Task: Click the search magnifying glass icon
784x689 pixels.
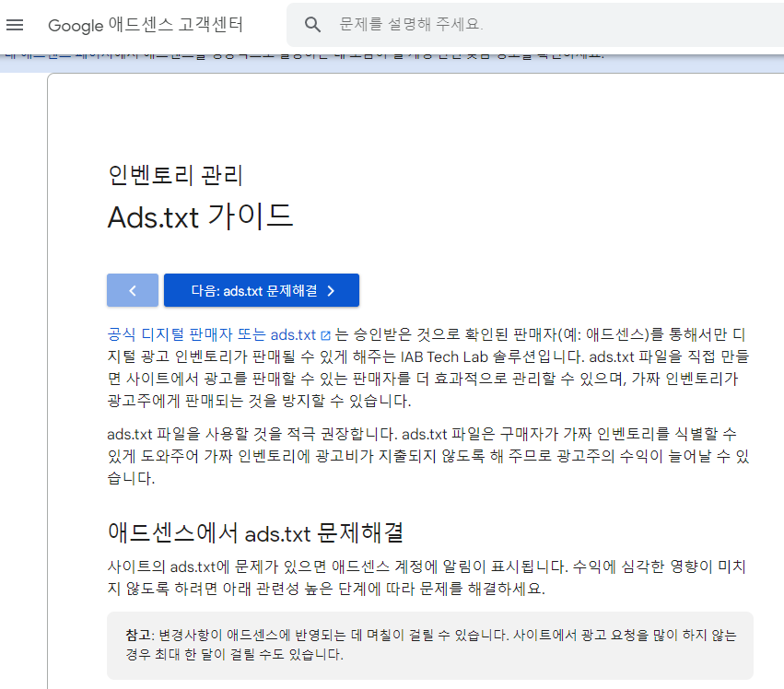Action: coord(312,25)
